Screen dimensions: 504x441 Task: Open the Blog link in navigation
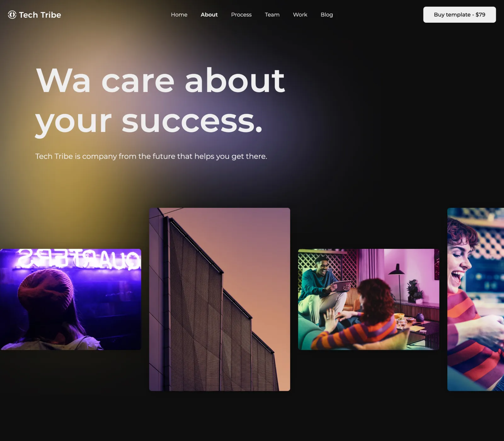pos(327,15)
